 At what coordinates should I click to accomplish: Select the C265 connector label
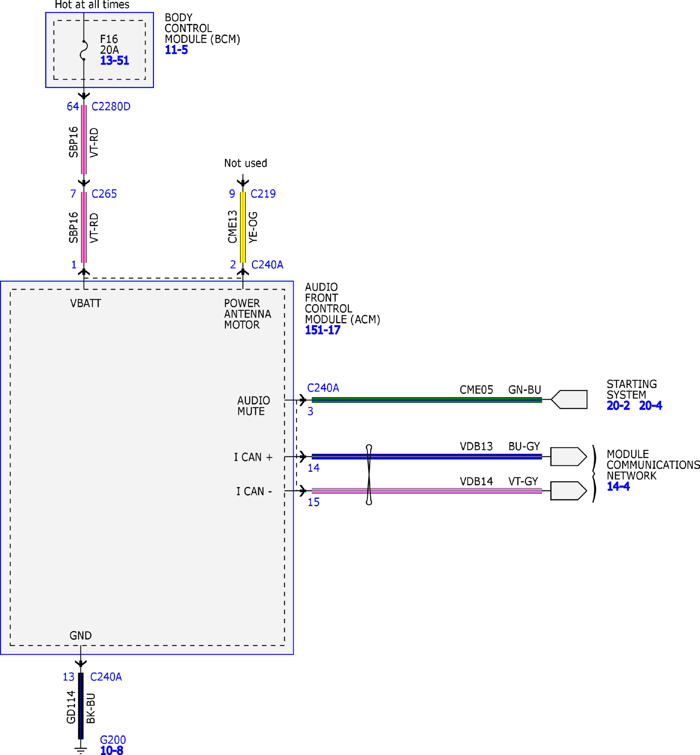pos(104,194)
